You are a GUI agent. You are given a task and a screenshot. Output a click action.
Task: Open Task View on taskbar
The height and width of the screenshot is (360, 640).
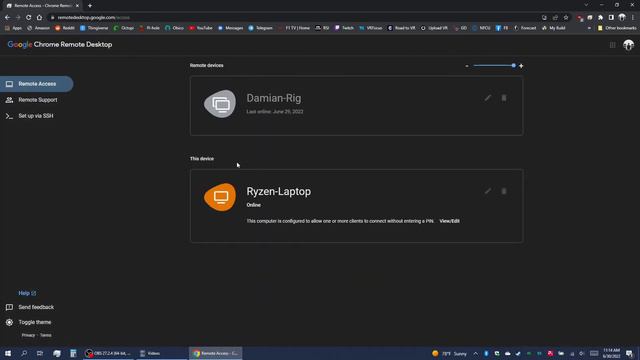40,353
